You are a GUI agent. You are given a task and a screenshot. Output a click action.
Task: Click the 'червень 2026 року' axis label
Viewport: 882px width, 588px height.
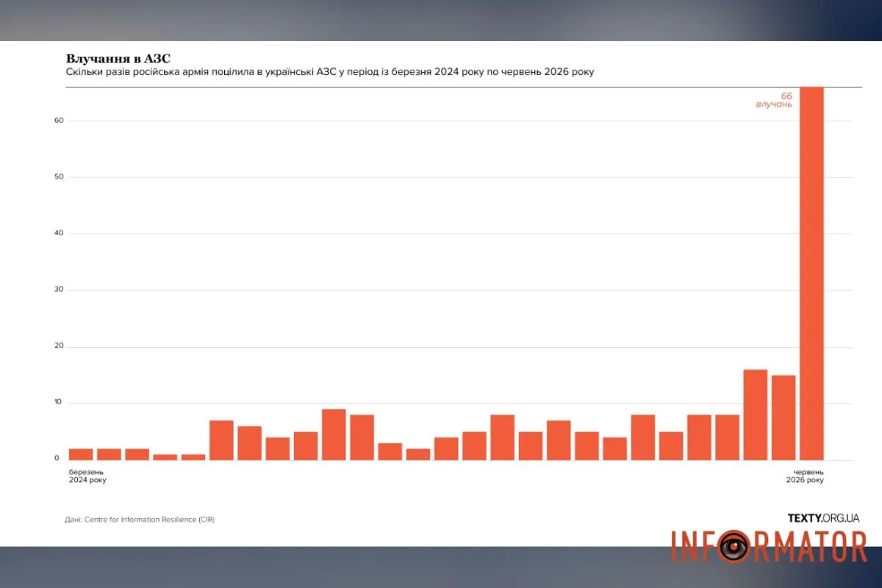click(x=805, y=476)
